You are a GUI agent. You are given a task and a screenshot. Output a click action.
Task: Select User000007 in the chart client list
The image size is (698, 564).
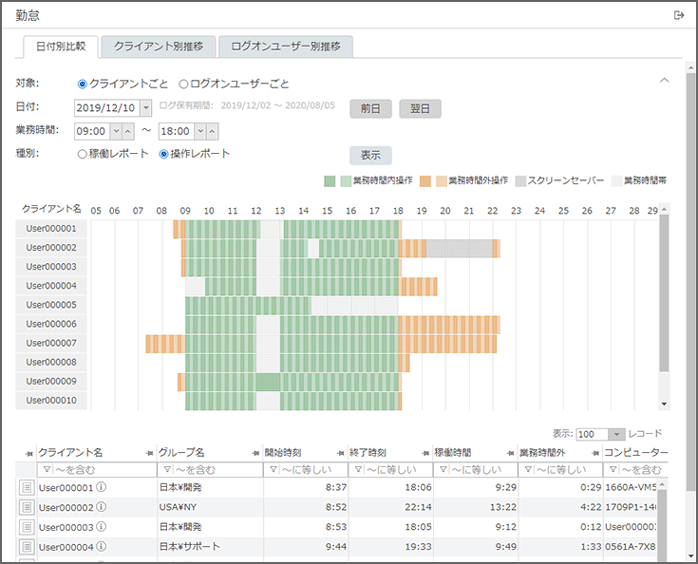click(x=51, y=343)
